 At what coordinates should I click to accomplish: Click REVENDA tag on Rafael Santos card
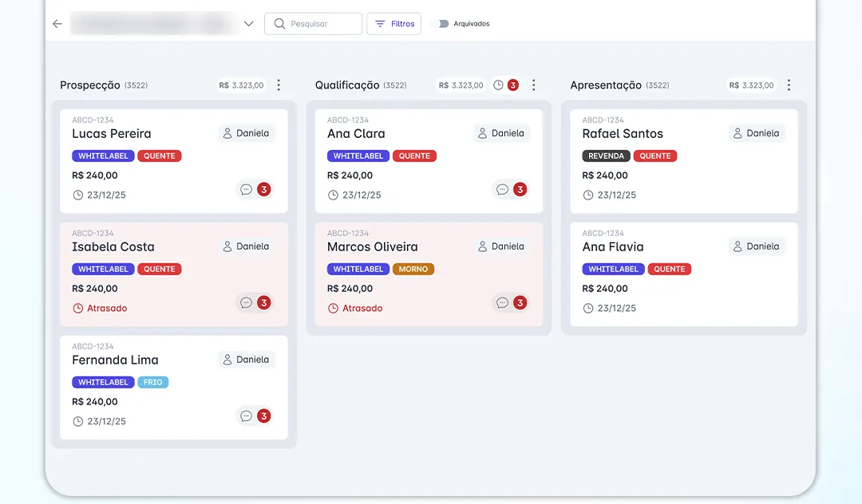(x=606, y=156)
